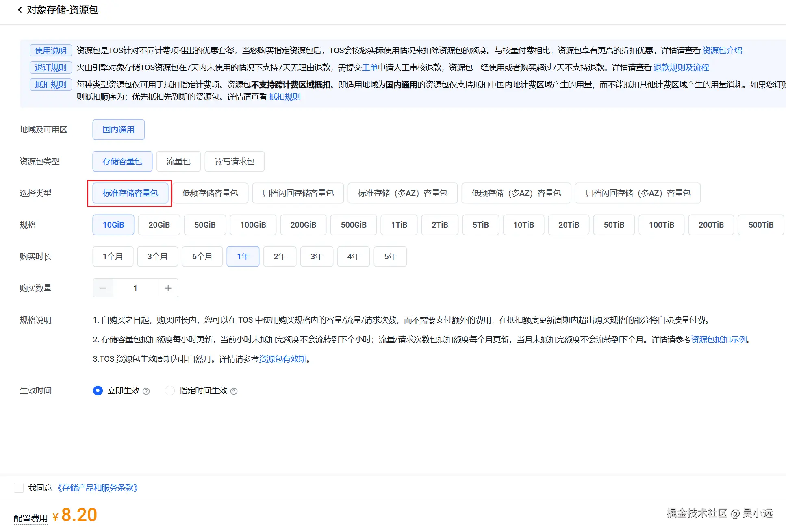Select the 100GiB capacity spec
This screenshot has height=532, width=786.
point(253,224)
